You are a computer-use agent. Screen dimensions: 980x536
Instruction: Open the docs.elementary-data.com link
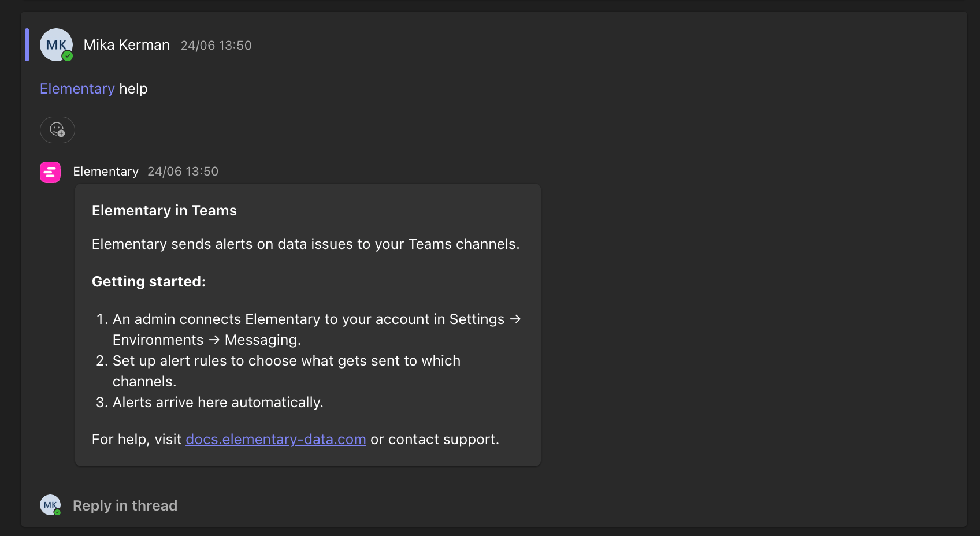point(276,440)
